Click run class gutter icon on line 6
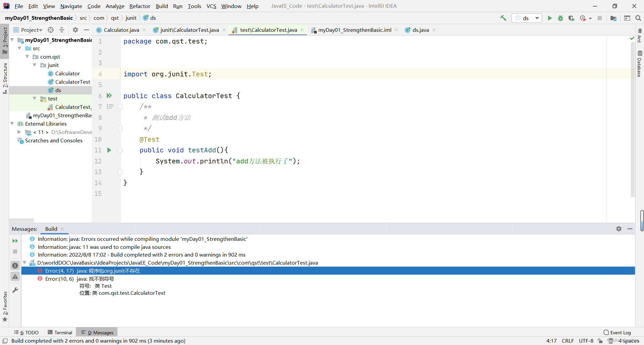Viewport: 644px width, 345px height. (x=109, y=96)
